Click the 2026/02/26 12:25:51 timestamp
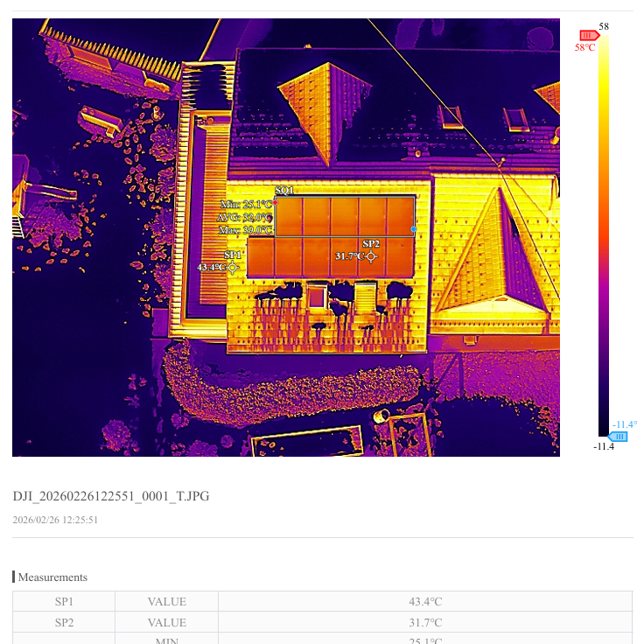644x644 pixels. [x=55, y=520]
